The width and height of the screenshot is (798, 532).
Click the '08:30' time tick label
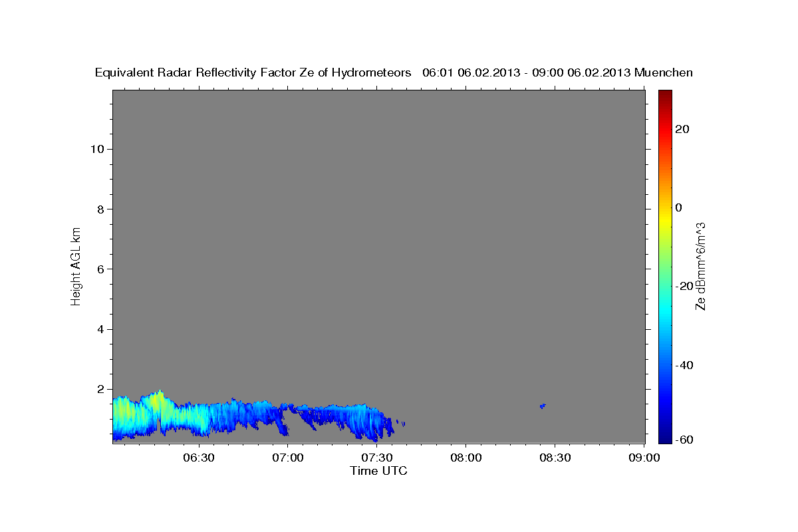[x=555, y=458]
